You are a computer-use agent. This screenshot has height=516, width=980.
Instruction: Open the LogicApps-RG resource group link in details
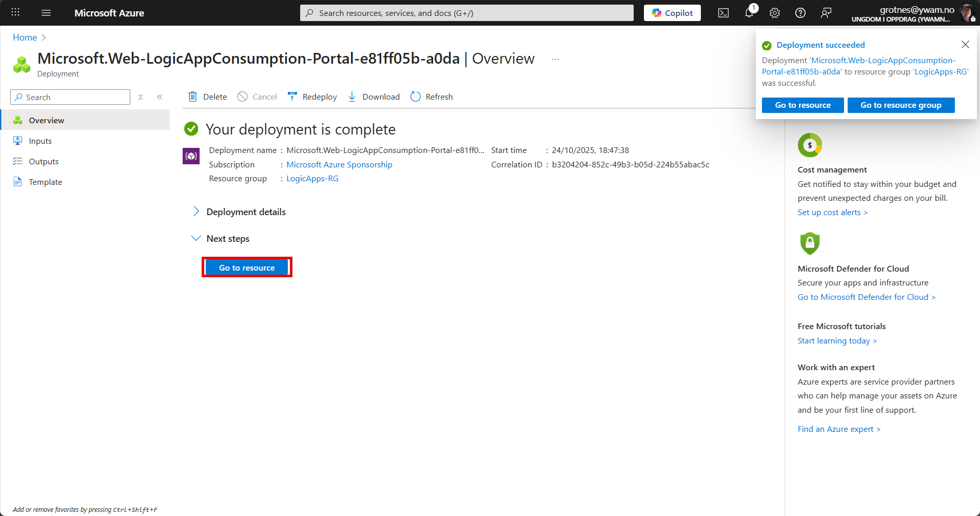click(312, 178)
